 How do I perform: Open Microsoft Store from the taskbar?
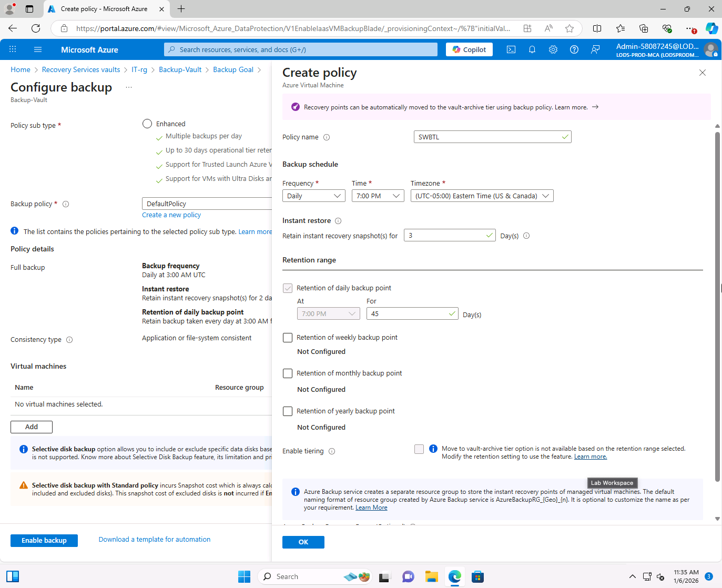click(477, 576)
